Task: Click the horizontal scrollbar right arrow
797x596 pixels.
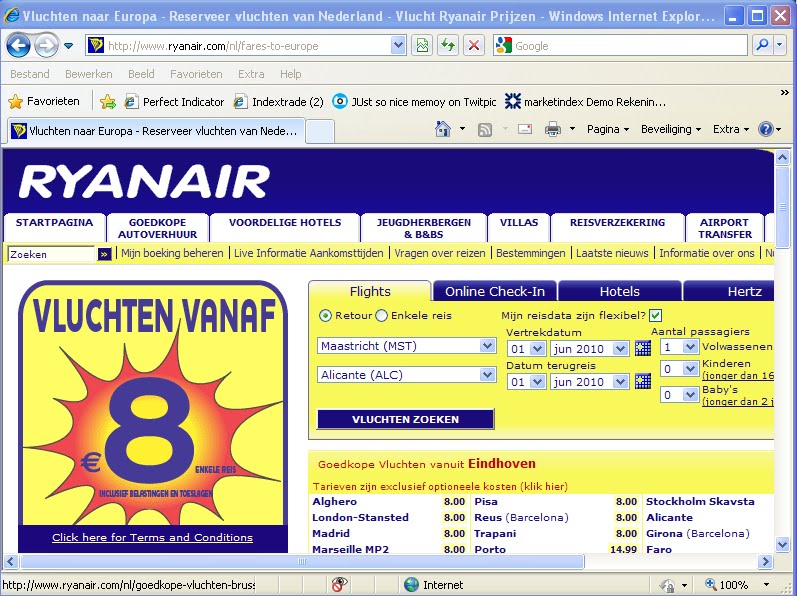Action: tap(765, 561)
